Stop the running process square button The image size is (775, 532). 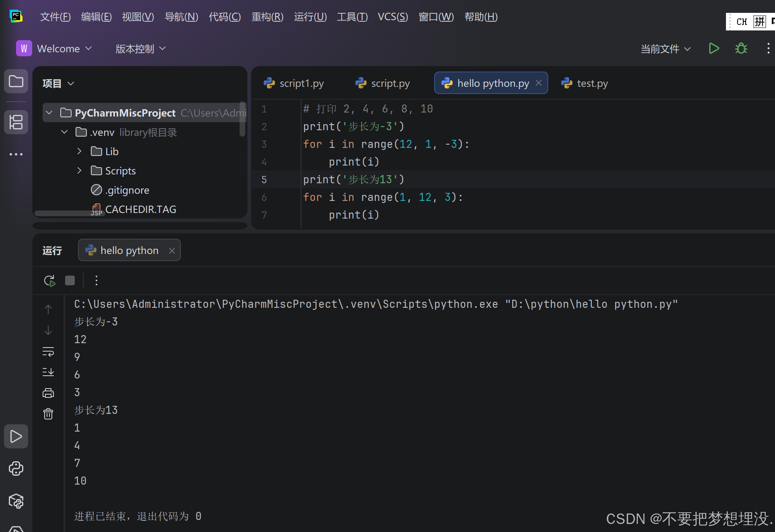point(70,280)
